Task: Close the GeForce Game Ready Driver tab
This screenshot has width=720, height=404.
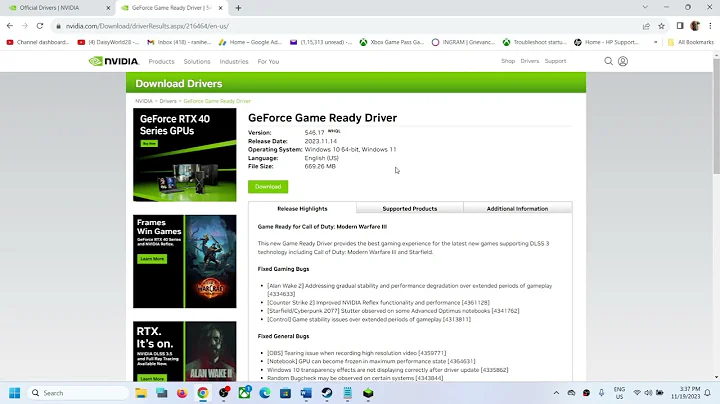Action: 220,8
